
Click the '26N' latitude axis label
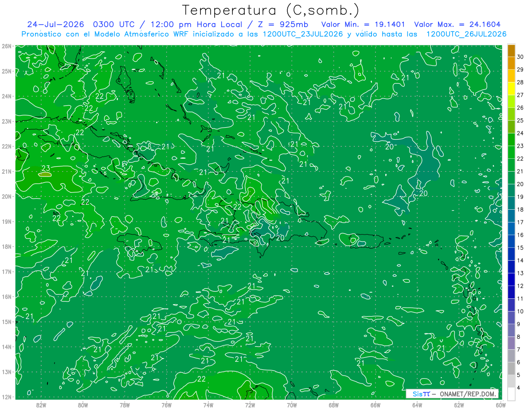(x=7, y=46)
